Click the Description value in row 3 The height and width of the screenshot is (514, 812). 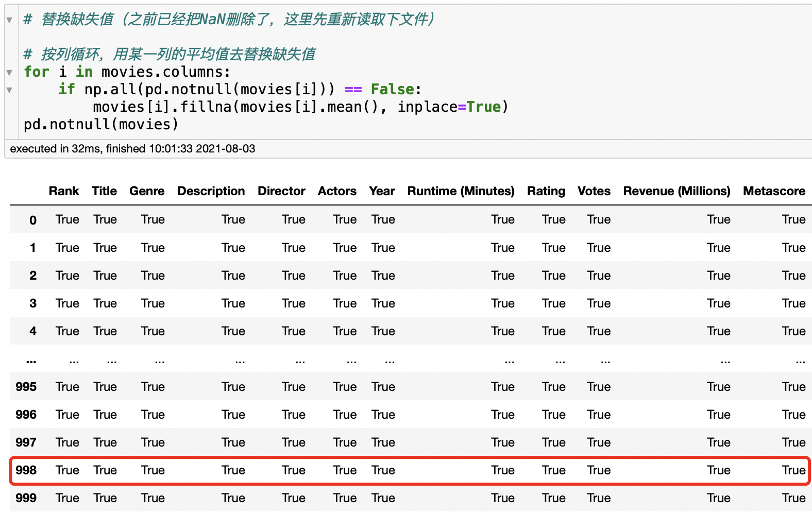(233, 303)
